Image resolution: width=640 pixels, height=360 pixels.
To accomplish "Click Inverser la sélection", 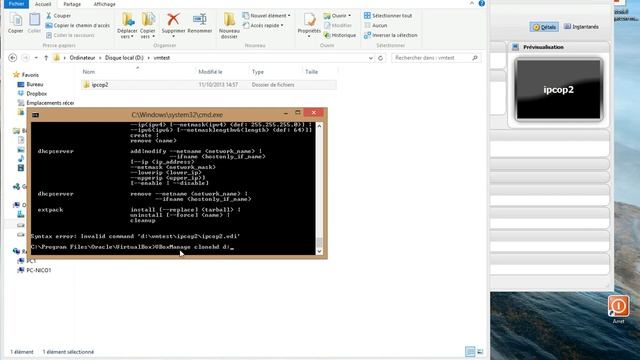I will tap(391, 35).
